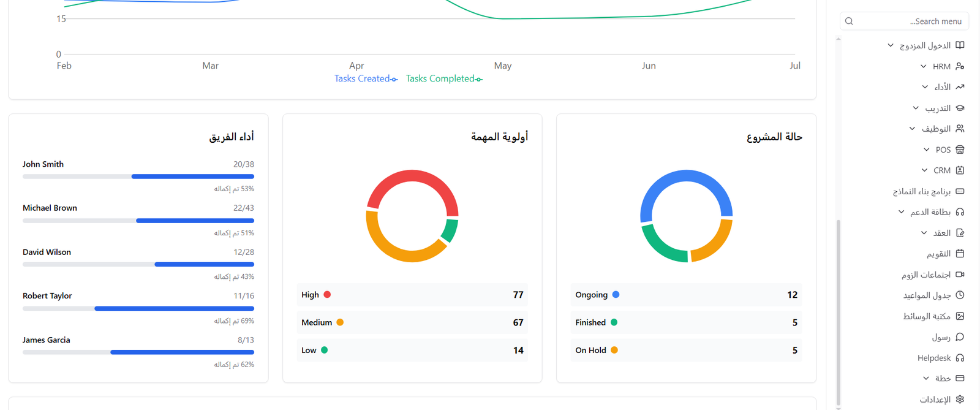Click the حالة المشروع card title

pyautogui.click(x=774, y=137)
